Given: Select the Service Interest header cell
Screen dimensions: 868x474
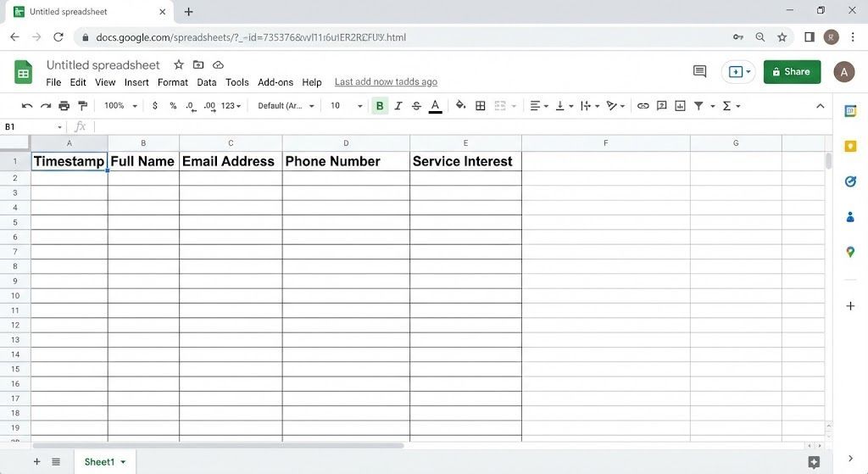Looking at the screenshot, I should pyautogui.click(x=465, y=161).
